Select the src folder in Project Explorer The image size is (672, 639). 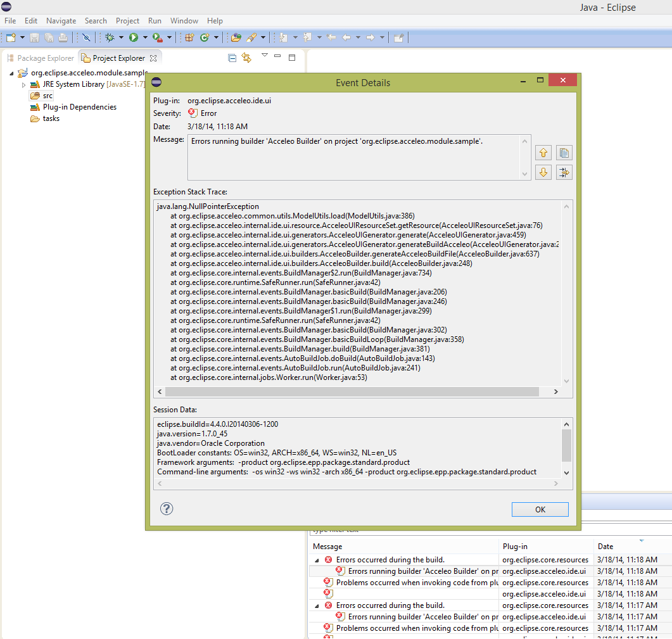click(42, 96)
